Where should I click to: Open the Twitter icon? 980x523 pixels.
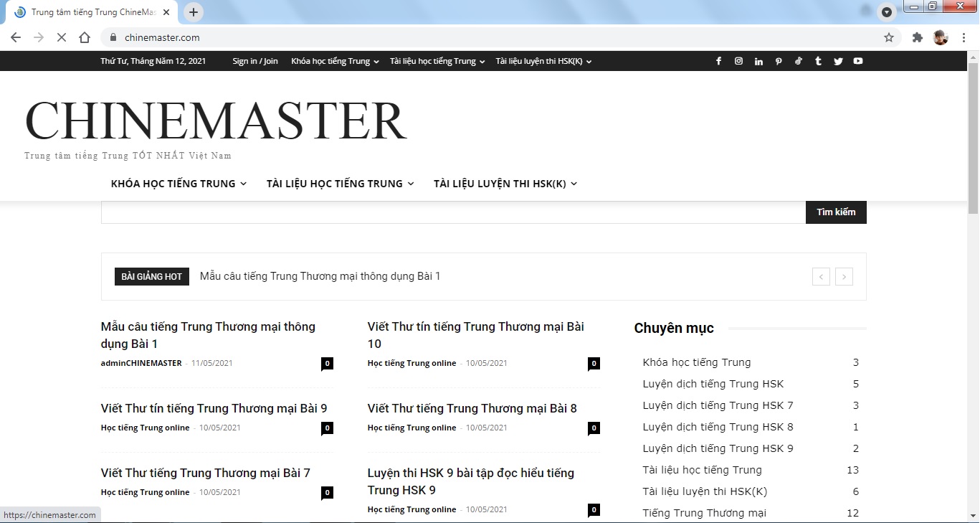click(x=838, y=61)
